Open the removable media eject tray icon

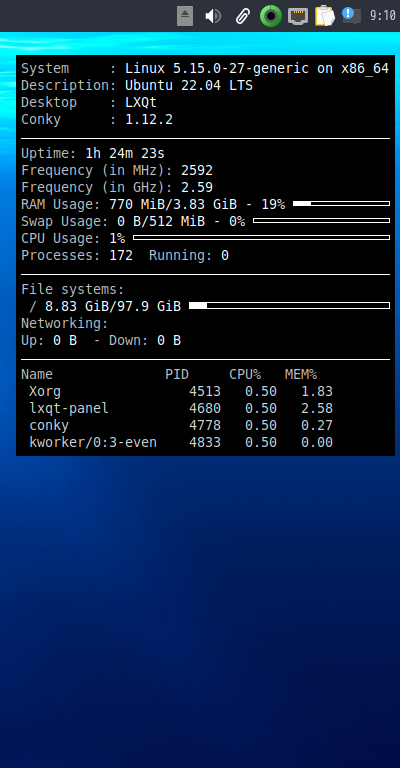(x=185, y=16)
